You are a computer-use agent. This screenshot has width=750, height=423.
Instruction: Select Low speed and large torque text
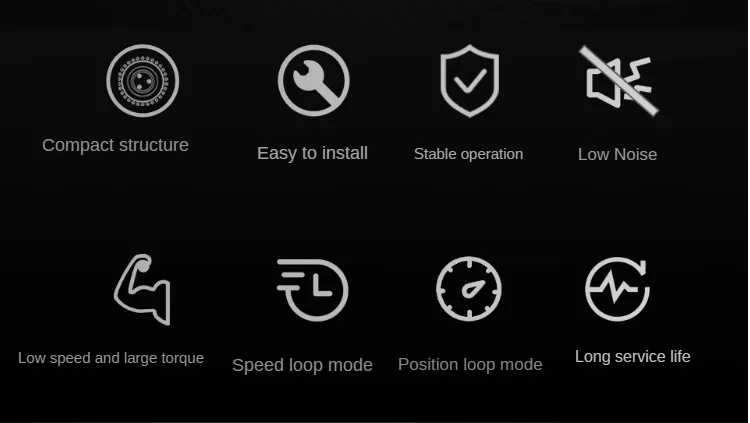111,358
